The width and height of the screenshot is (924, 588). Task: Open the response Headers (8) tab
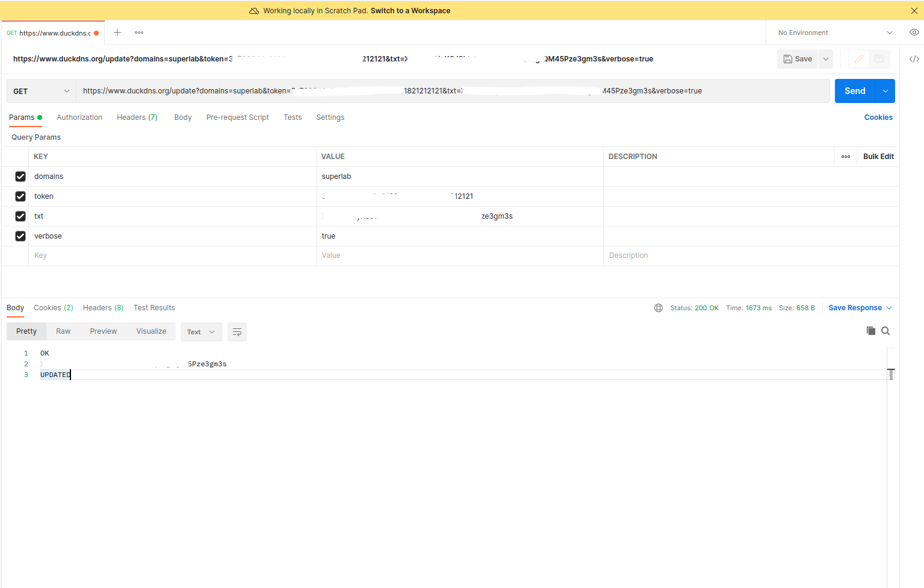pos(103,308)
